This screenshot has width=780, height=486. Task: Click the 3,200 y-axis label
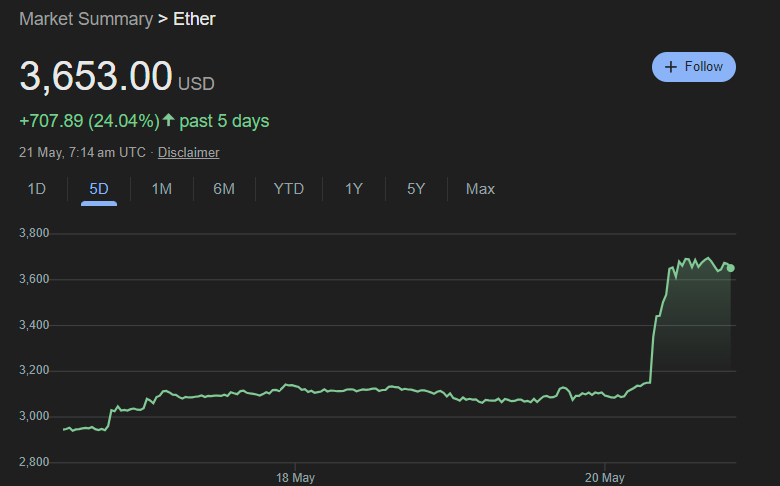tap(34, 370)
